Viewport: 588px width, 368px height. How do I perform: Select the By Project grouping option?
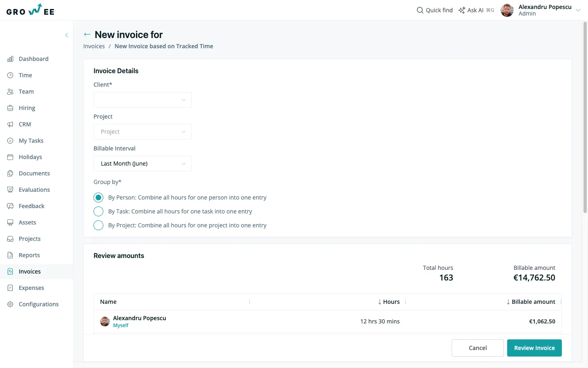point(98,225)
